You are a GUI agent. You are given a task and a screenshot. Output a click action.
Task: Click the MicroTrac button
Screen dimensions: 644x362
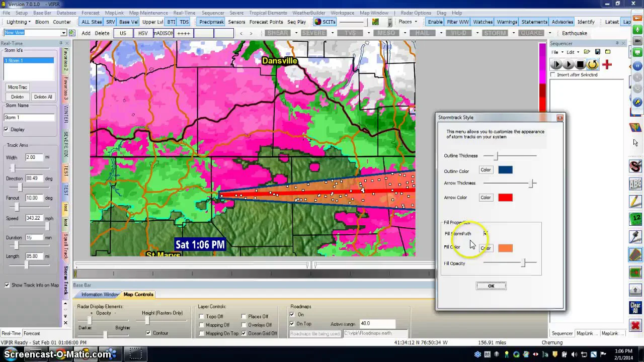tap(17, 87)
